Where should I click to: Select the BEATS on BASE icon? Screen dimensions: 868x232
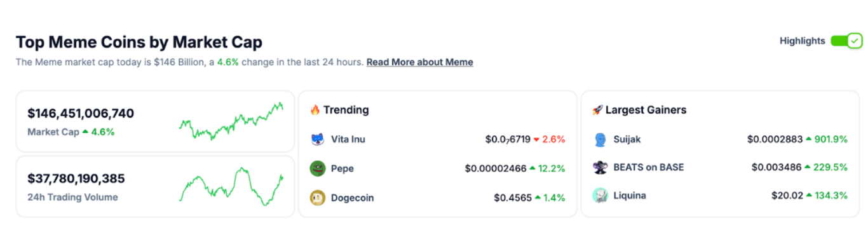tap(600, 168)
